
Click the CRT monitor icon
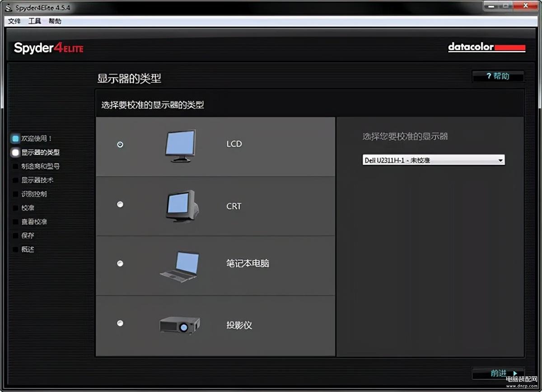coord(182,206)
